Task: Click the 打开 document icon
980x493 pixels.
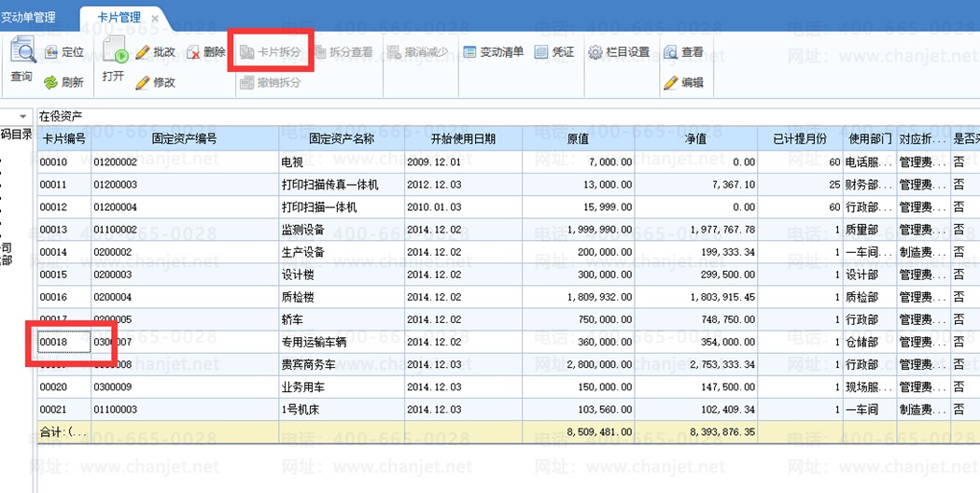Action: coord(115,49)
